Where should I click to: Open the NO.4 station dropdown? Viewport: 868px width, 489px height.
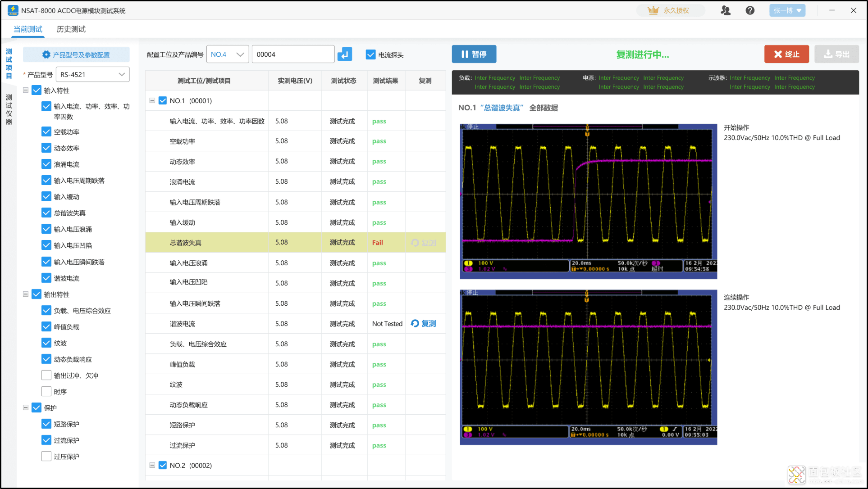[228, 54]
